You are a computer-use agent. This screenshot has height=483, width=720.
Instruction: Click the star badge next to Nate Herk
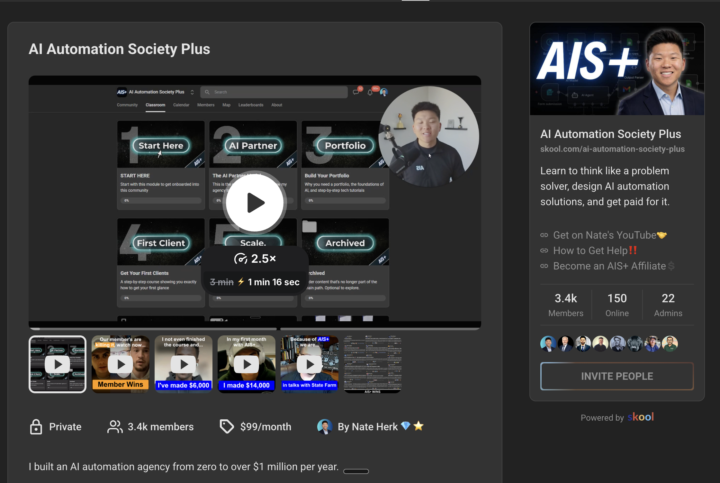[418, 426]
